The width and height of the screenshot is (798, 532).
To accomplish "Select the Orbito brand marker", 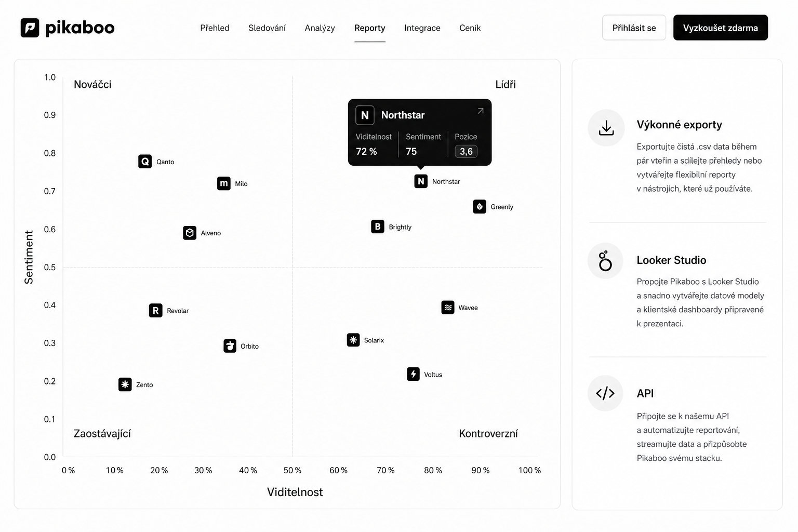I will (x=230, y=346).
